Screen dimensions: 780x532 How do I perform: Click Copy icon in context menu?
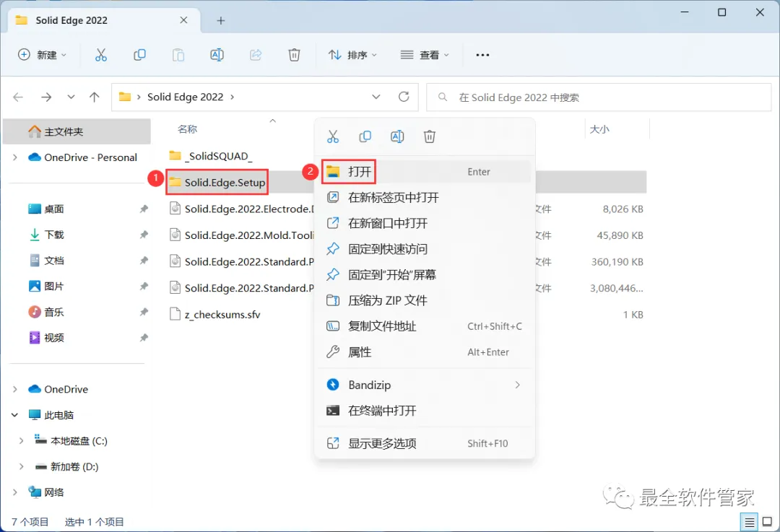click(365, 136)
